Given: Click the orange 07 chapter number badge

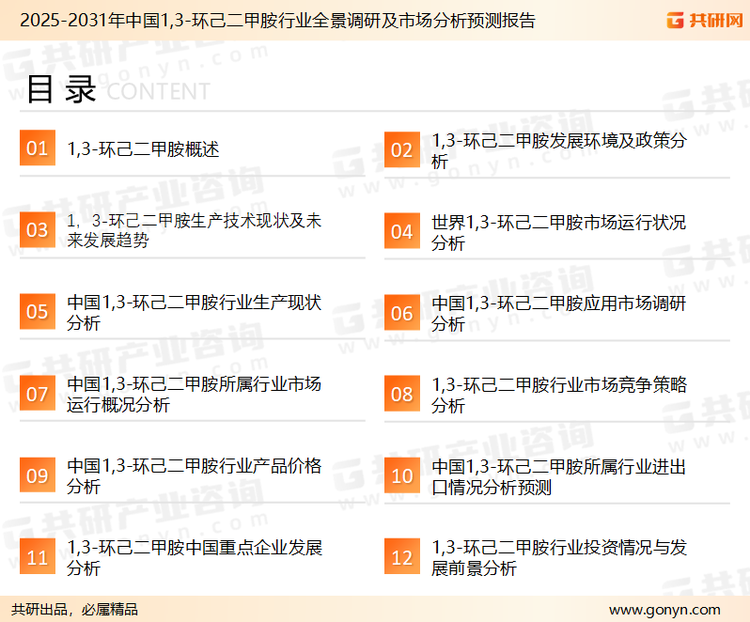Looking at the screenshot, I should pos(37,393).
